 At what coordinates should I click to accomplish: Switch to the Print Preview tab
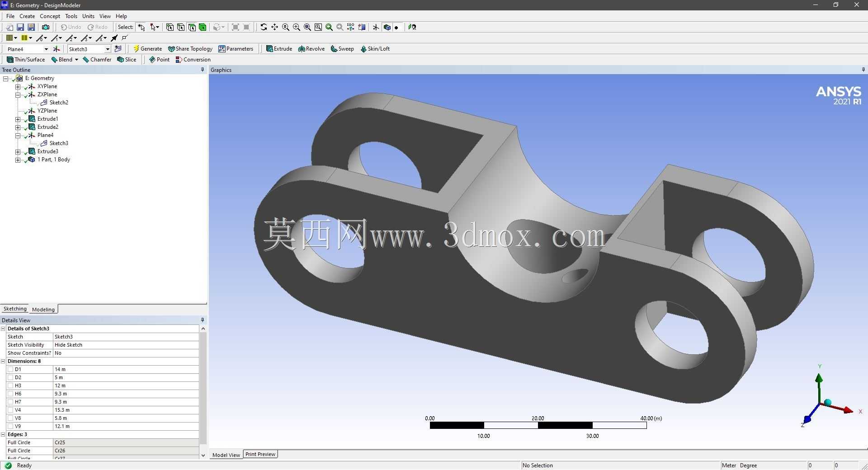260,454
